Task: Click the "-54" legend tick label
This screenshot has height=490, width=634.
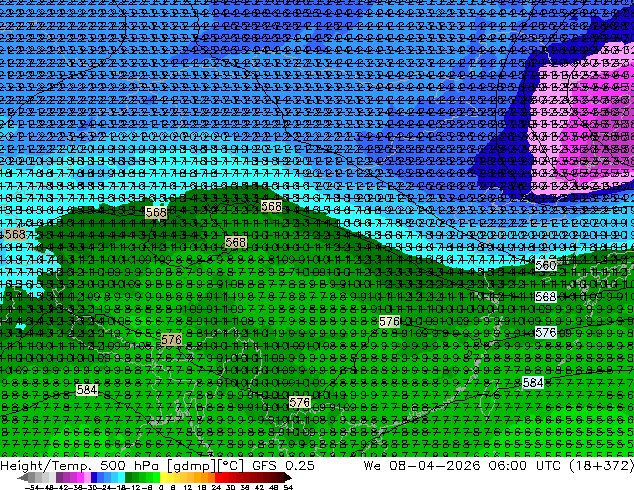Action: coord(32,488)
